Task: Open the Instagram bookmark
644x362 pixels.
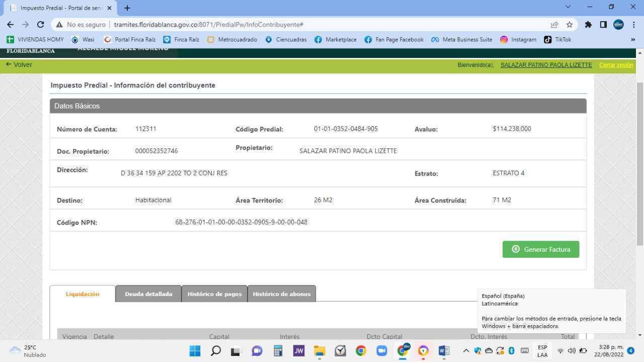Action: coord(518,39)
